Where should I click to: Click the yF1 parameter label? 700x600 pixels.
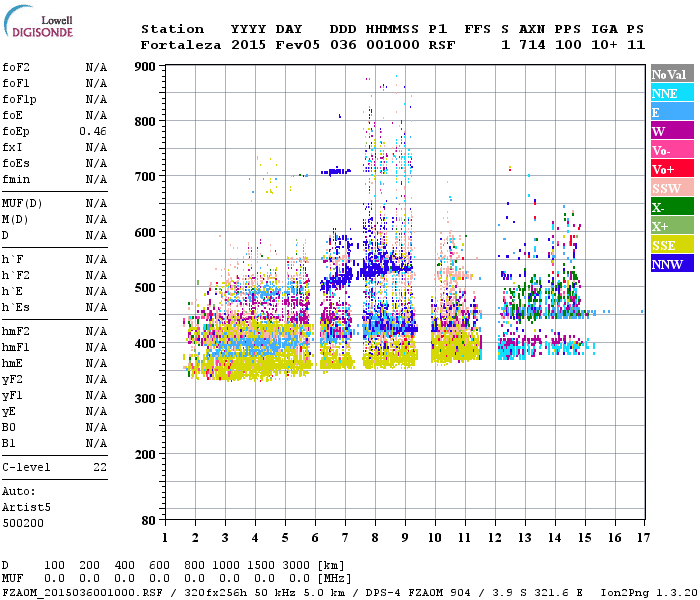coord(12,396)
